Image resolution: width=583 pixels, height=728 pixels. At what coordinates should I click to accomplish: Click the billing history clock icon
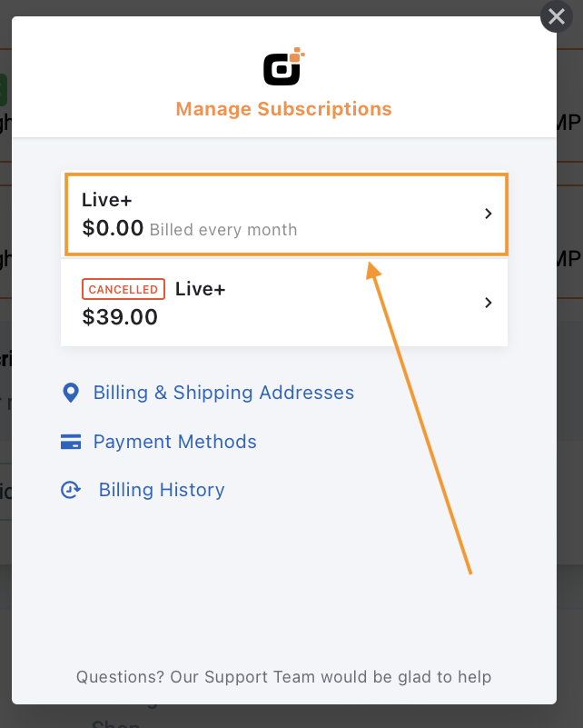pos(70,490)
